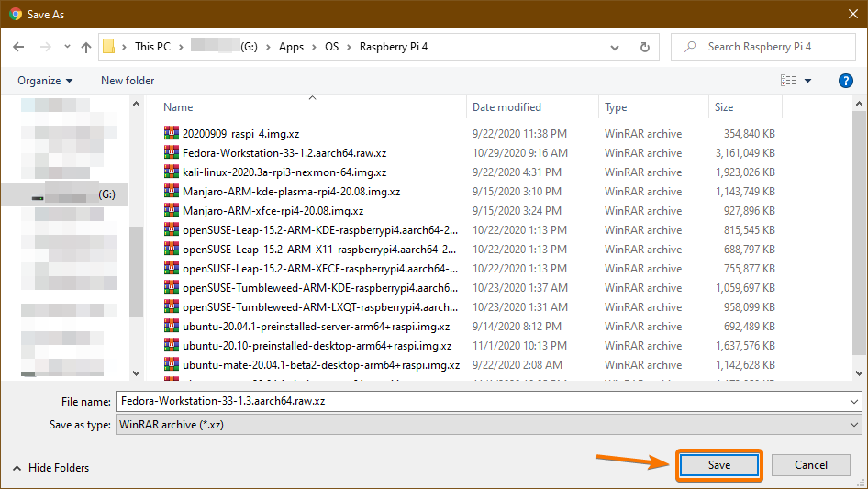Screen dimensions: 868x489
Task: Open the recent locations dropdown arrow
Action: coord(66,47)
